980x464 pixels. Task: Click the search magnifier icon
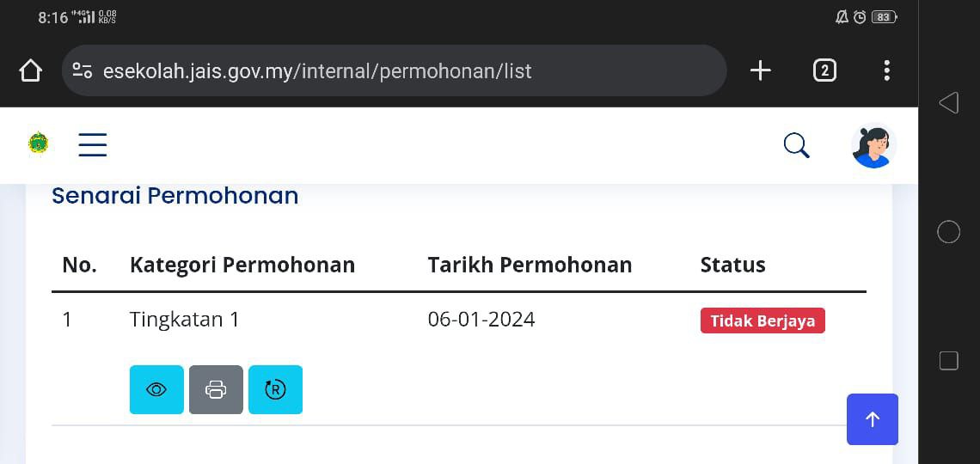[x=797, y=145]
